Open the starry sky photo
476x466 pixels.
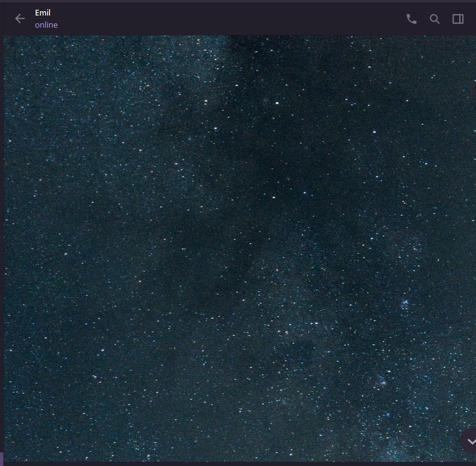(x=240, y=249)
